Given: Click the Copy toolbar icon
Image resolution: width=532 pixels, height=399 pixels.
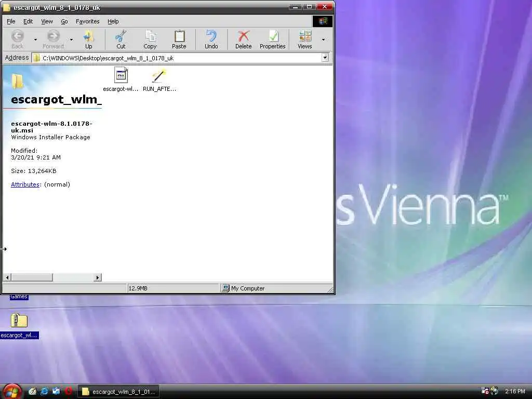Looking at the screenshot, I should 150,36.
